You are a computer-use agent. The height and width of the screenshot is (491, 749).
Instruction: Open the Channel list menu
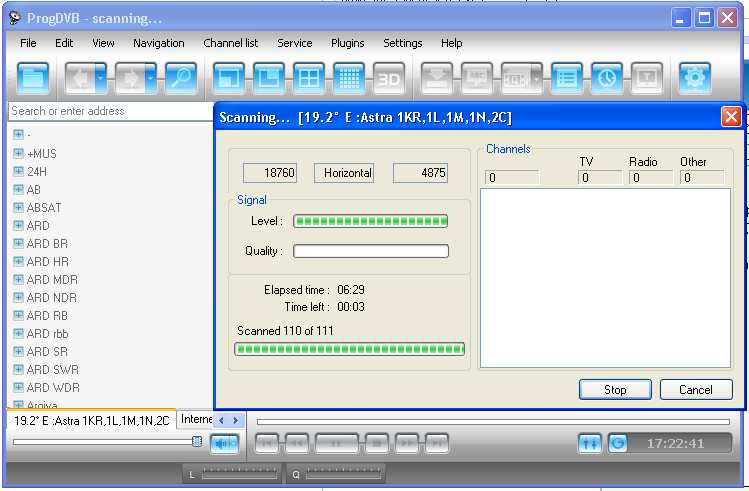(x=230, y=43)
